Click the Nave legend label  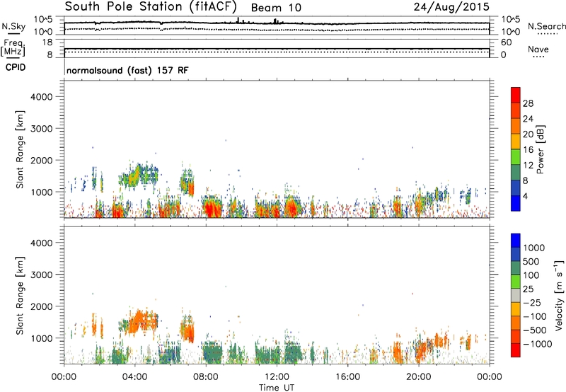pyautogui.click(x=538, y=50)
